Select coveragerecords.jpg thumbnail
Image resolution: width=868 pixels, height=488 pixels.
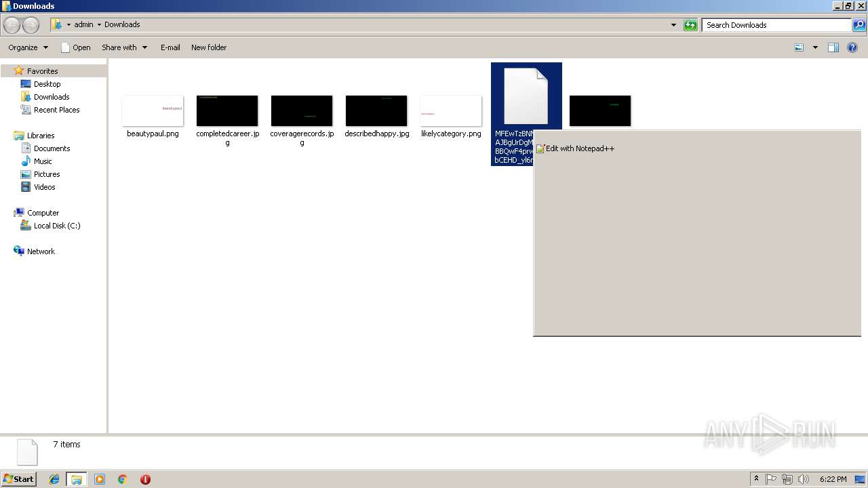click(302, 110)
